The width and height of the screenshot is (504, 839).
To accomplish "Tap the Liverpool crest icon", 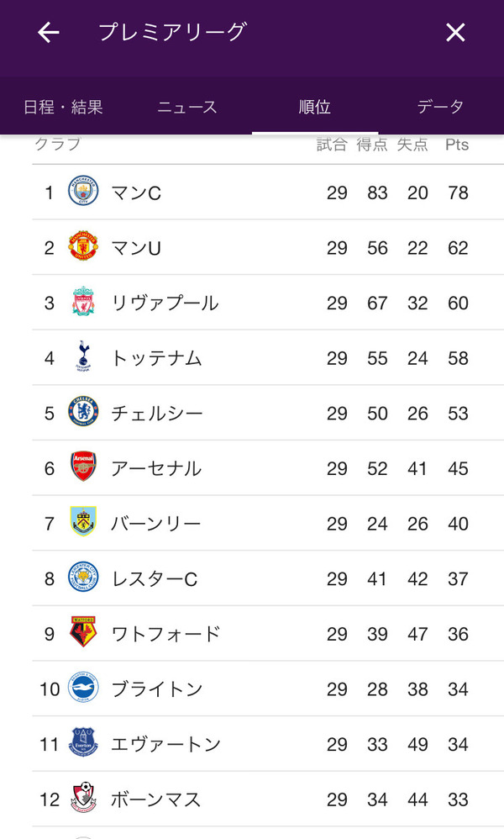I will click(83, 303).
